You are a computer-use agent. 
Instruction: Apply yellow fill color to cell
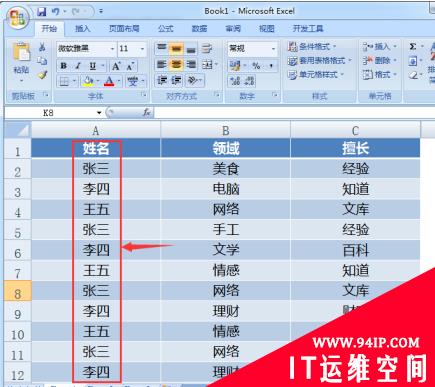pyautogui.click(x=88, y=81)
